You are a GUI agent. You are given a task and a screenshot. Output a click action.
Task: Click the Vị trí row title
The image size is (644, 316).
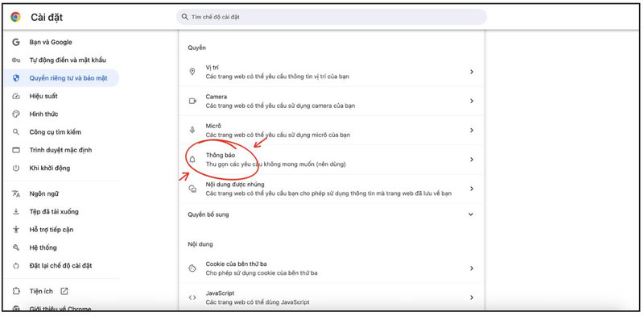click(212, 68)
